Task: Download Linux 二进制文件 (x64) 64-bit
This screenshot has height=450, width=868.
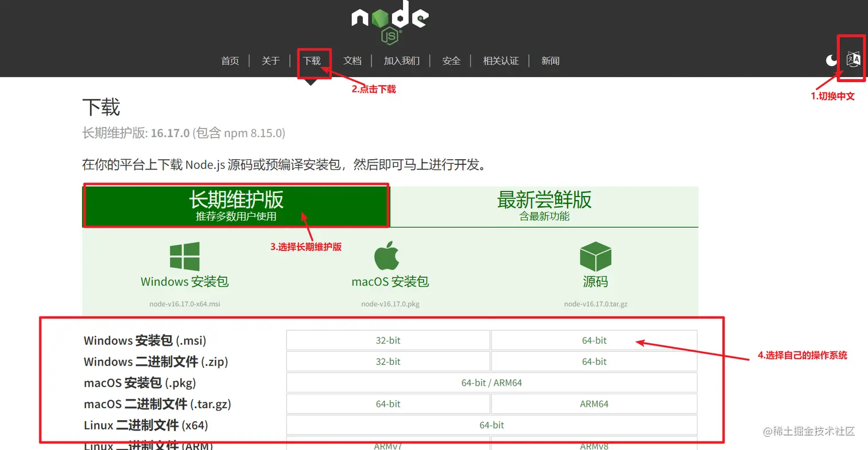Action: tap(491, 425)
